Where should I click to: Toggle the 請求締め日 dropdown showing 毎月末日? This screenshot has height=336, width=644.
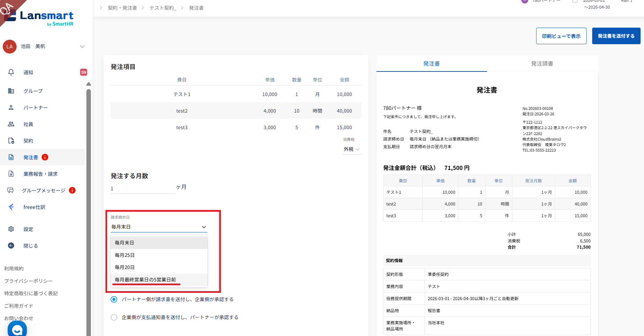click(x=159, y=227)
